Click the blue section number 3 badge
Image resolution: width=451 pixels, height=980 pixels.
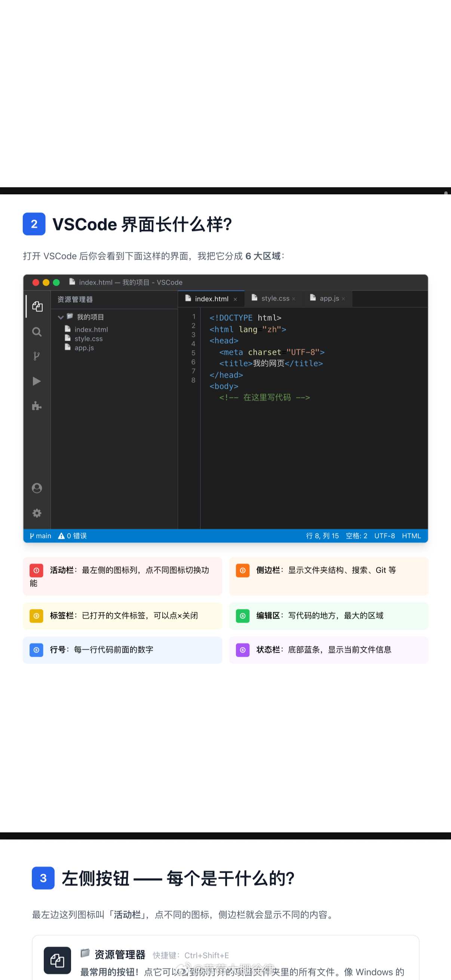43,878
